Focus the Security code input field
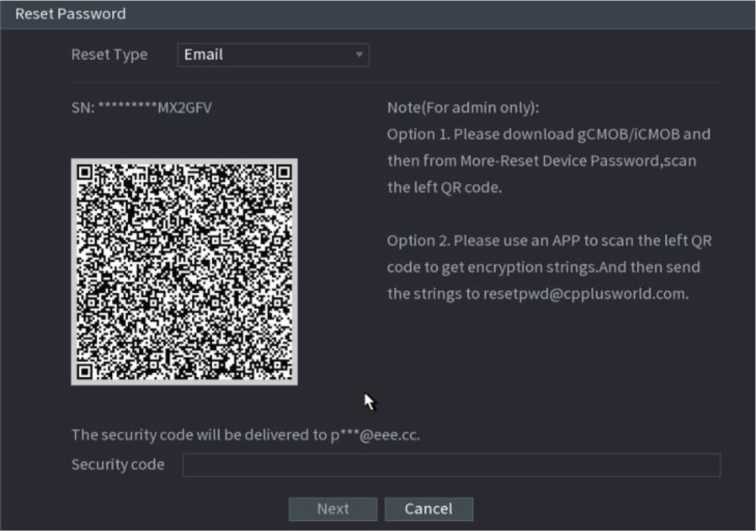This screenshot has height=532, width=756. pos(450,465)
